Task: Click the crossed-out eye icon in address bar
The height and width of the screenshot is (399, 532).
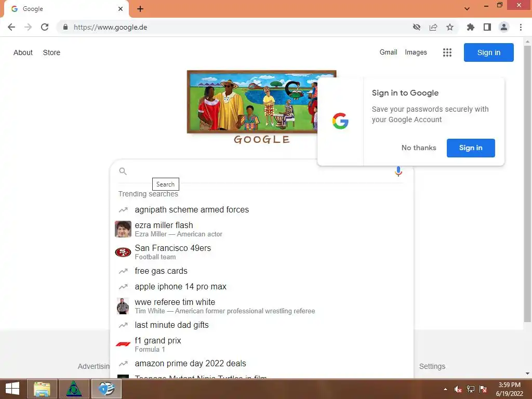Action: pos(416,27)
